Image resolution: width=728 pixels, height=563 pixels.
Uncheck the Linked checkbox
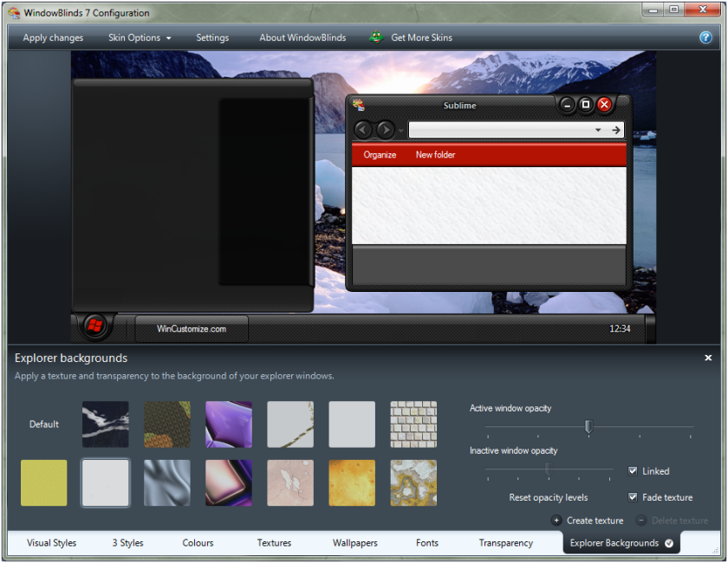click(x=633, y=470)
